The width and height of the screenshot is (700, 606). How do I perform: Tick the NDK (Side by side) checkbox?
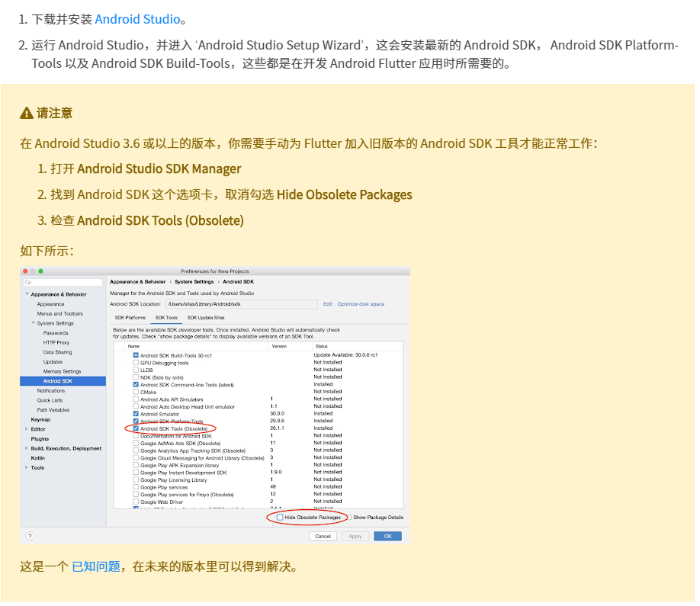click(x=136, y=377)
